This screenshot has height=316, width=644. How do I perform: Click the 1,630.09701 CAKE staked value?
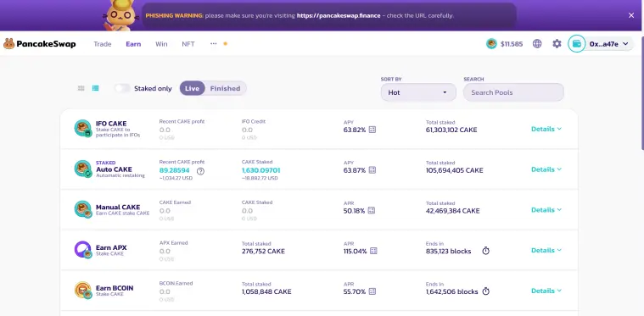260,170
